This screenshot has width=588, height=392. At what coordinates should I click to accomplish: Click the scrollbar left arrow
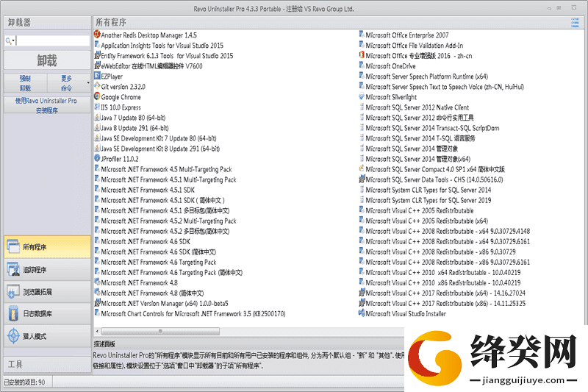[97, 331]
